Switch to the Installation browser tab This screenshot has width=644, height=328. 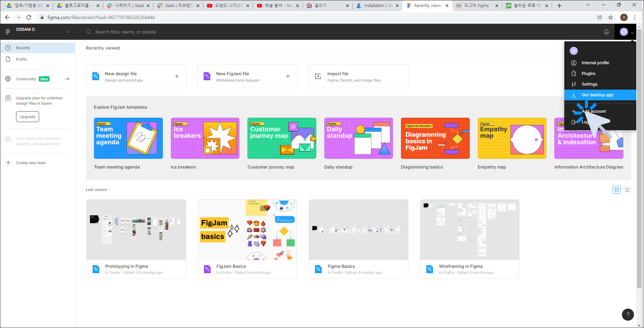coord(378,6)
